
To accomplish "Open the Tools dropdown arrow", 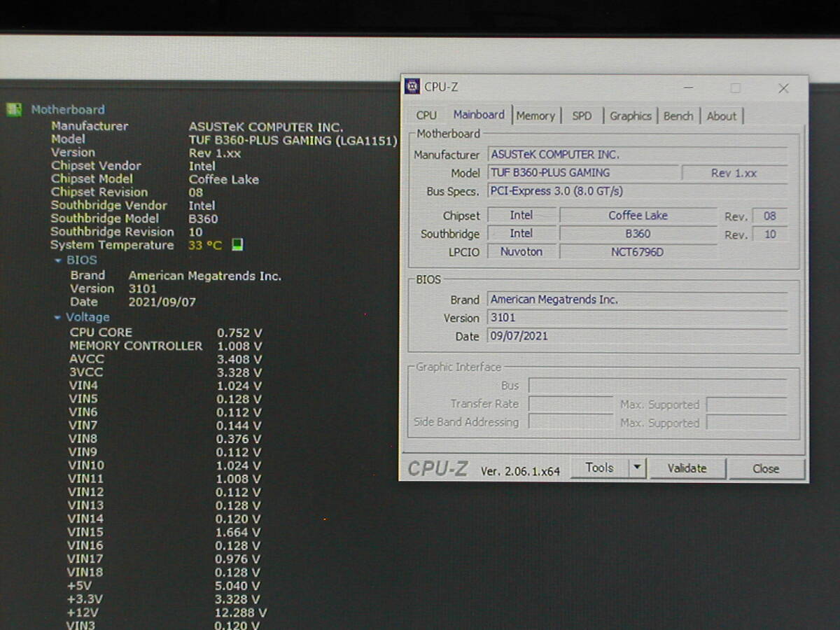I will (636, 468).
